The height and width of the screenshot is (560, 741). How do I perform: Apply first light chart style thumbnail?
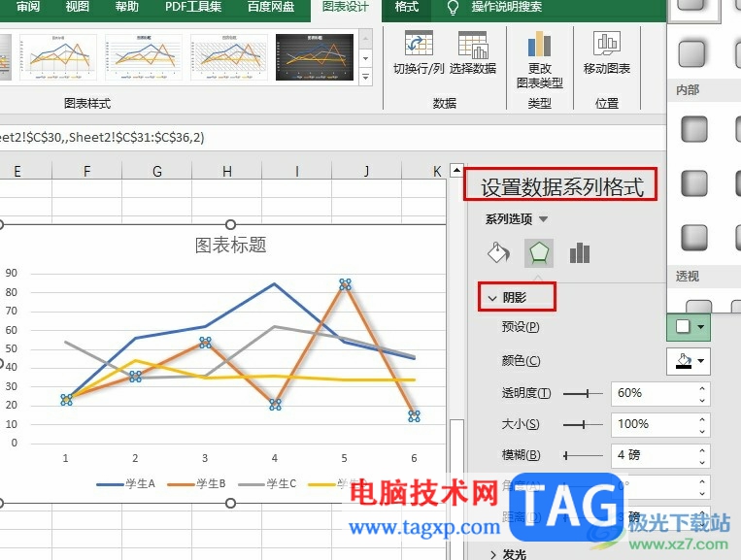pos(57,57)
